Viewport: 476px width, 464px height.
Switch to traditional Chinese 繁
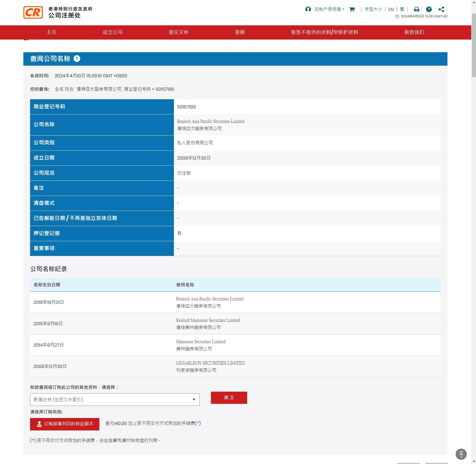[x=402, y=9]
